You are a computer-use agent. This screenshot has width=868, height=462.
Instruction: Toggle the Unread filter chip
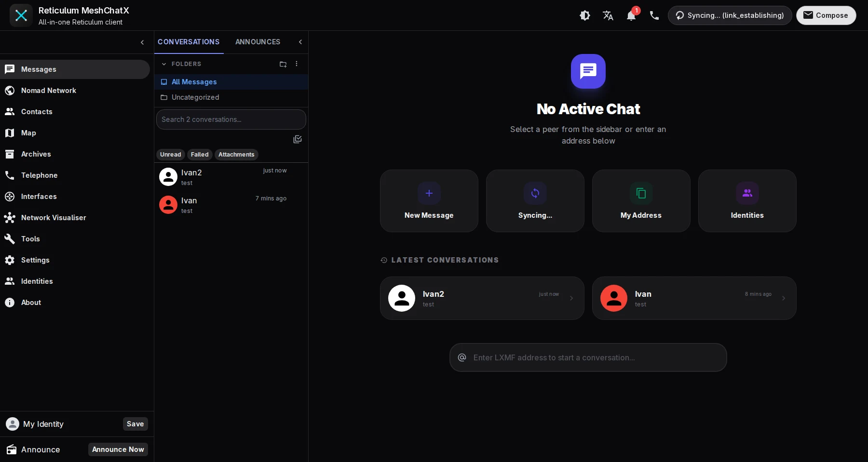coord(170,155)
